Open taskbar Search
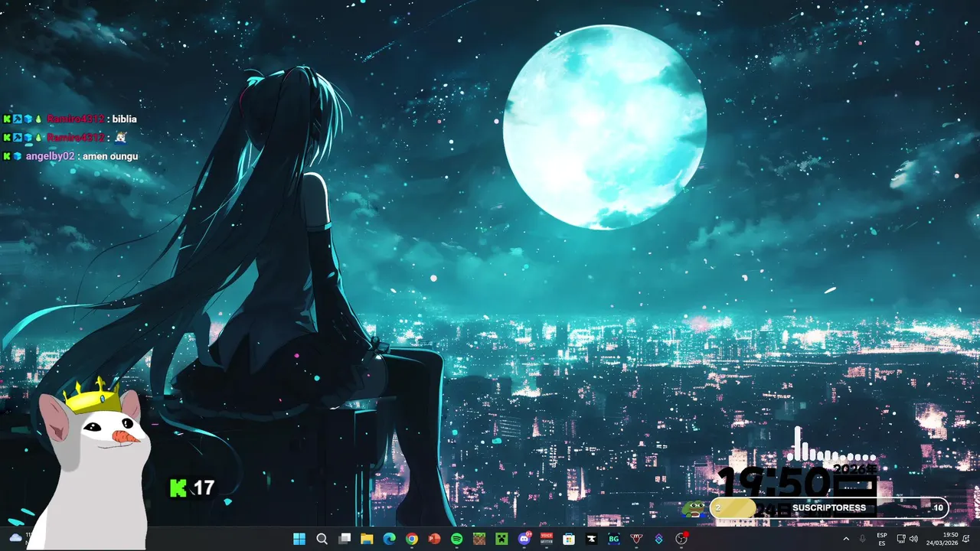The image size is (980, 551). click(x=322, y=539)
